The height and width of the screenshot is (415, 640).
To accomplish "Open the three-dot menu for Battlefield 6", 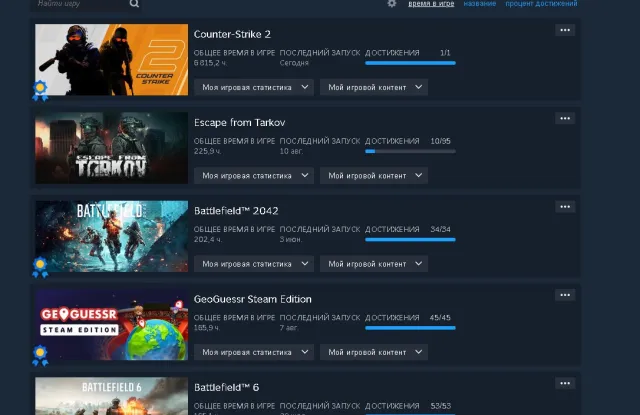I will pyautogui.click(x=565, y=383).
